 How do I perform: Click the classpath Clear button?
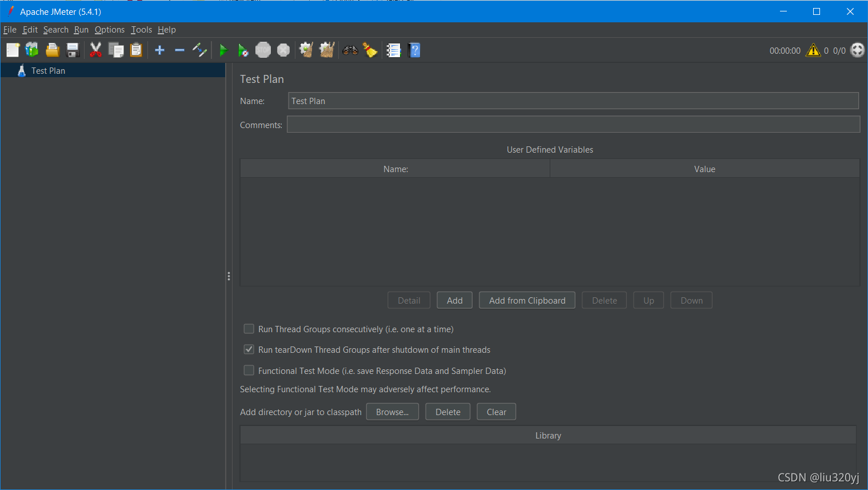tap(497, 412)
